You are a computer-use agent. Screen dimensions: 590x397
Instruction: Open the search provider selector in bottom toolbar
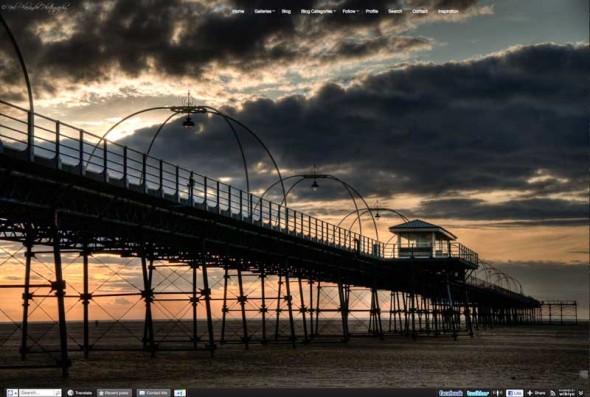coord(12,393)
